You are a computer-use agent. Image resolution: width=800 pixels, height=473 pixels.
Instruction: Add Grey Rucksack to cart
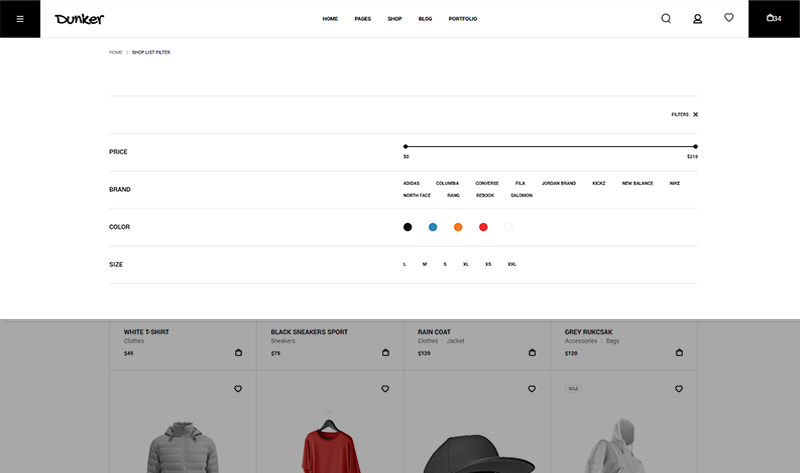click(679, 353)
